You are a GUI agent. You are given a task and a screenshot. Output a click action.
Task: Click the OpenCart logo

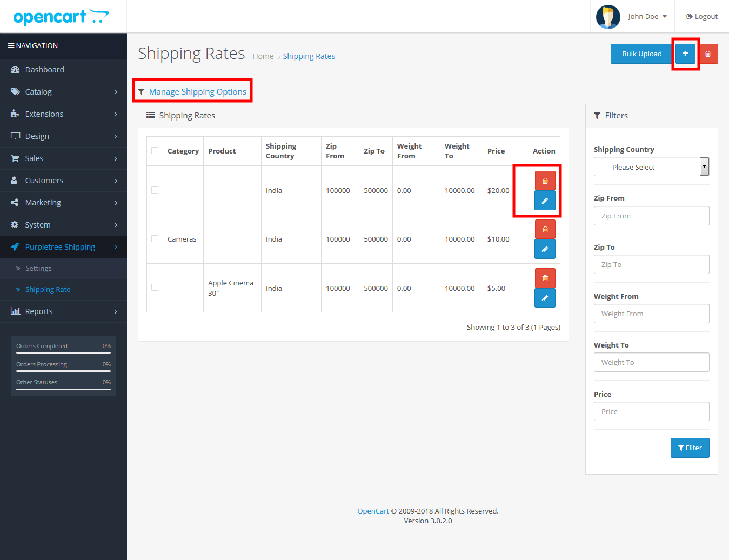61,17
